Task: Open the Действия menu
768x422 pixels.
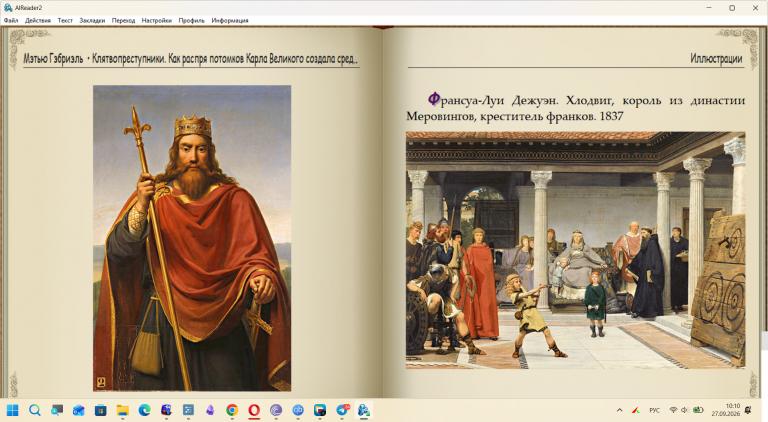Action: (38, 21)
